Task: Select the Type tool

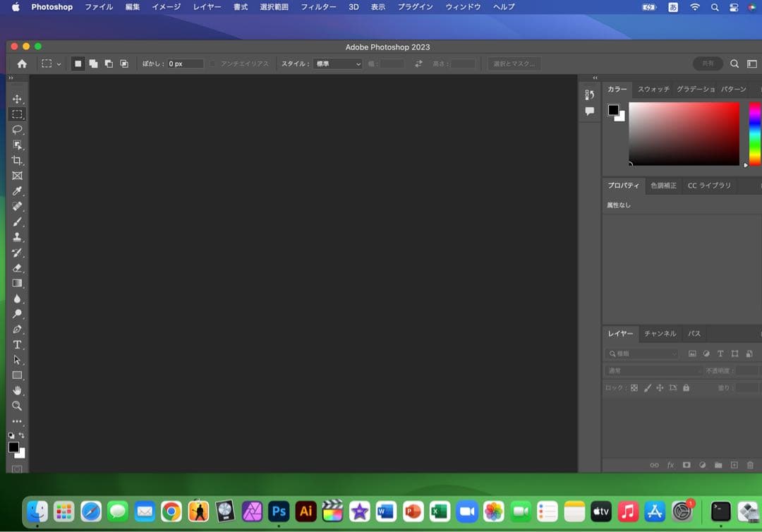Action: tap(18, 345)
